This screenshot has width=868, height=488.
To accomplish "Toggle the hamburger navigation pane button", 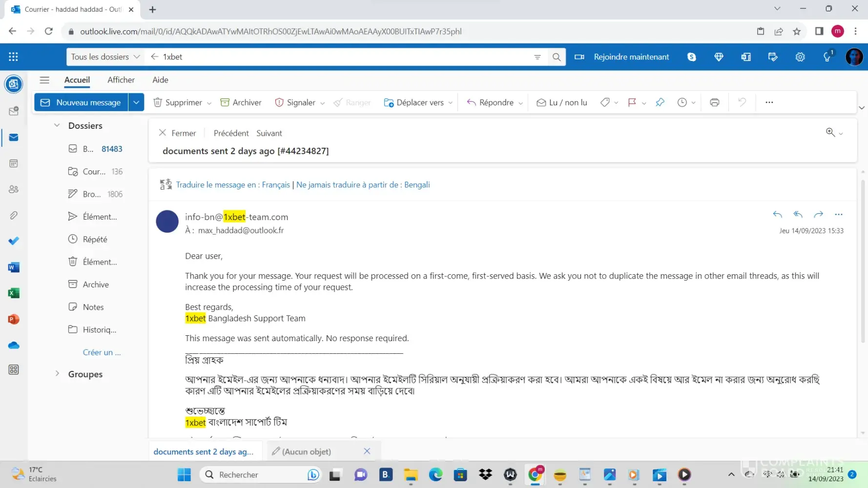I will pos(44,80).
